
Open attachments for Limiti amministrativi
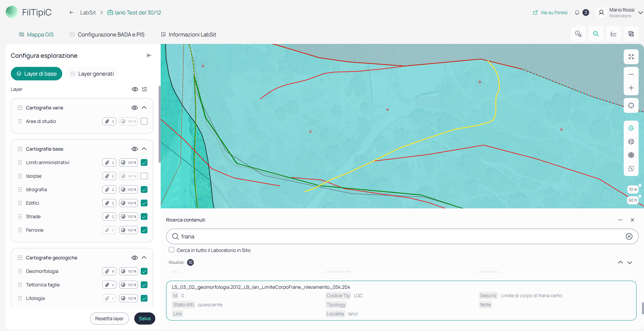coord(109,162)
